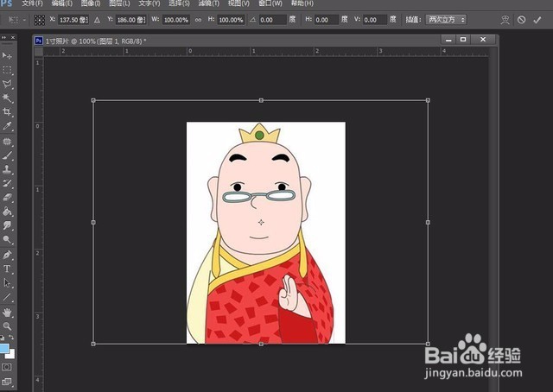Select the Rectangular Marquee tool
Image resolution: width=553 pixels, height=392 pixels.
tap(7, 70)
